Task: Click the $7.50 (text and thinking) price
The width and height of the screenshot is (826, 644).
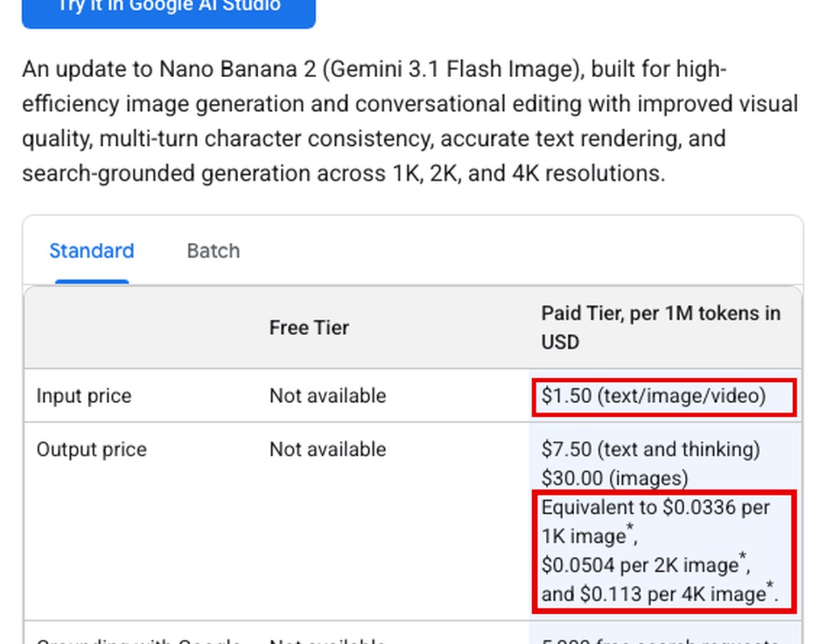Action: pos(650,449)
